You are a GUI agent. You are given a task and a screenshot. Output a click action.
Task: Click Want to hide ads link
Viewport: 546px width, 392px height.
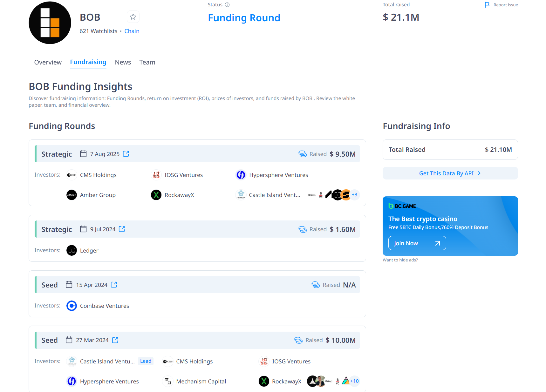point(400,260)
